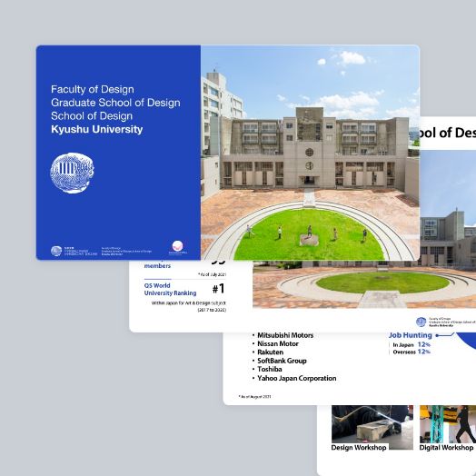476x476 pixels.
Task: Click the small Kyushu University emblem in the blue slide footer
Action: (56, 251)
